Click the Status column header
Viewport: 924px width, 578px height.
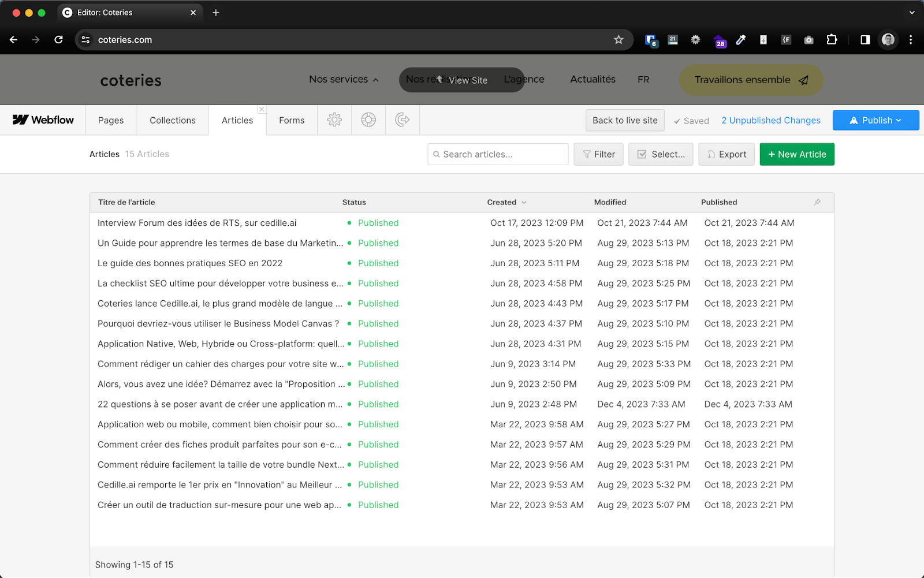pyautogui.click(x=354, y=202)
